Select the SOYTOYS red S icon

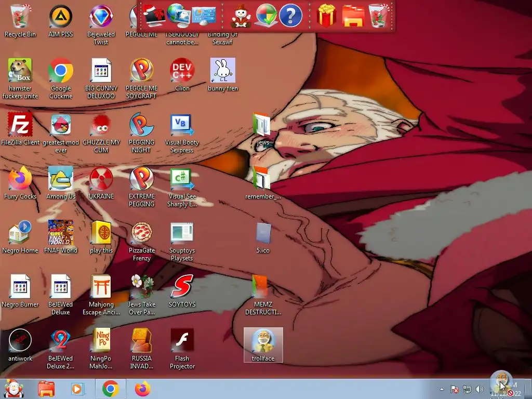182,291
